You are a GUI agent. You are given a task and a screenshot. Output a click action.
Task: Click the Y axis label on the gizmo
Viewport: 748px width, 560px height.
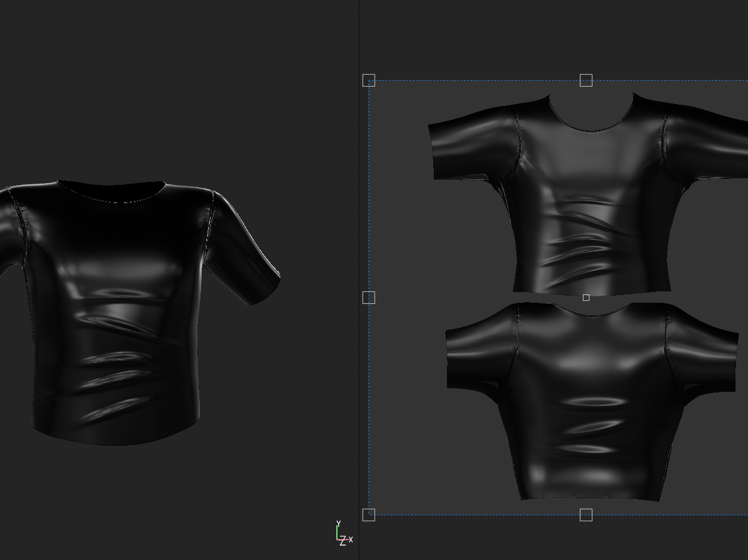click(338, 524)
